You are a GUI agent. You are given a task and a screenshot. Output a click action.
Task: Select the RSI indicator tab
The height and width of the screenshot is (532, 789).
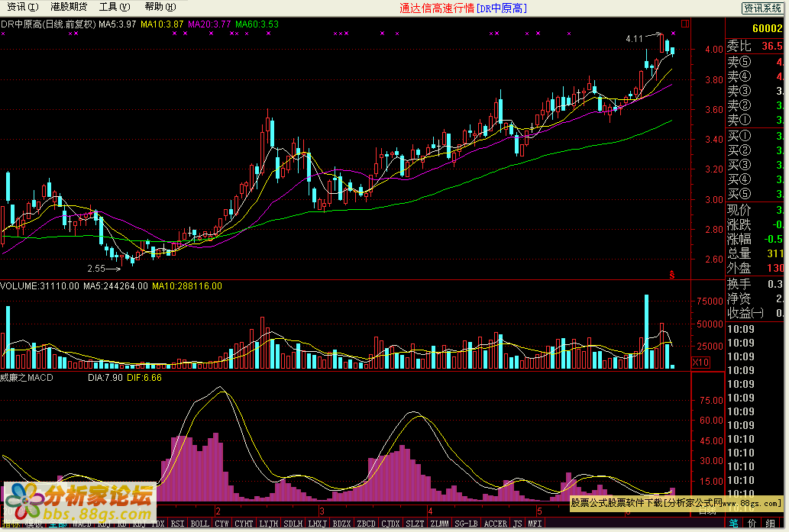(x=178, y=524)
